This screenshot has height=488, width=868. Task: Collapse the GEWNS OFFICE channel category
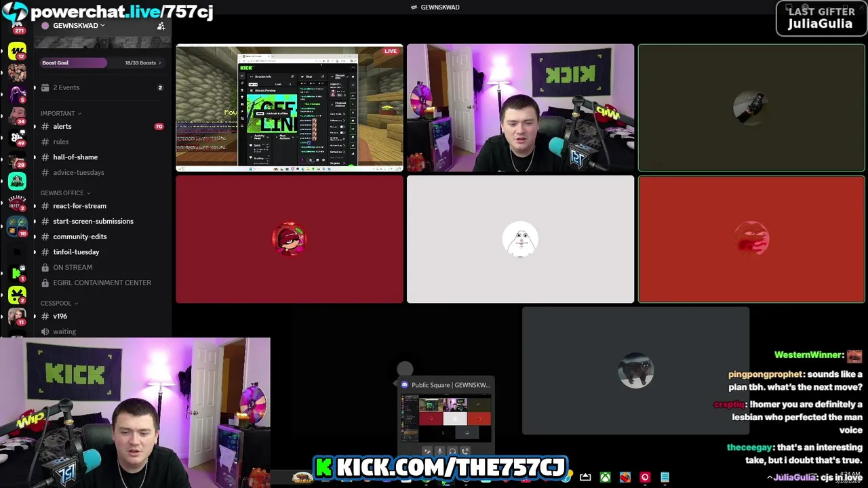tap(65, 193)
